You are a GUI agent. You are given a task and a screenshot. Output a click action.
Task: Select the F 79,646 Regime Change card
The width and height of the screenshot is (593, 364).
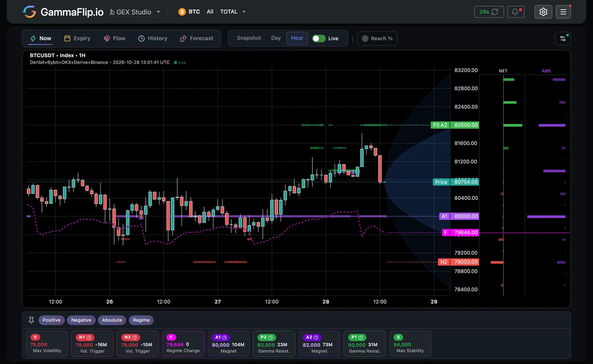(x=183, y=344)
